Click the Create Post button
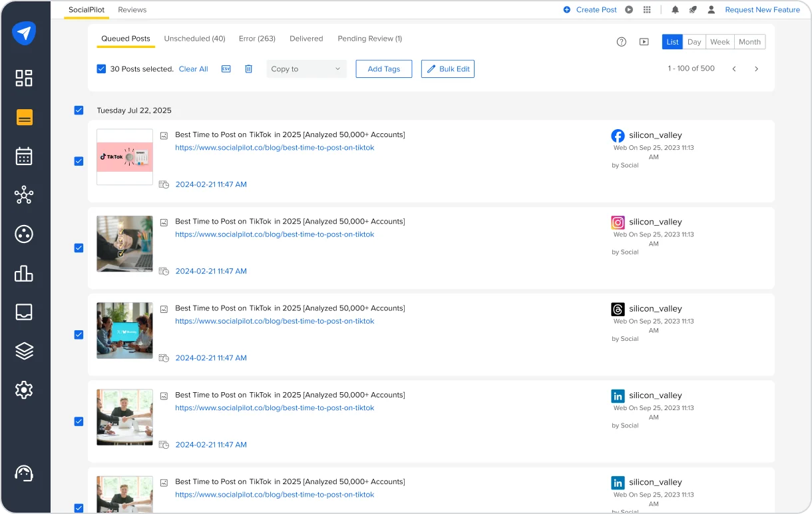The image size is (812, 514). click(590, 10)
